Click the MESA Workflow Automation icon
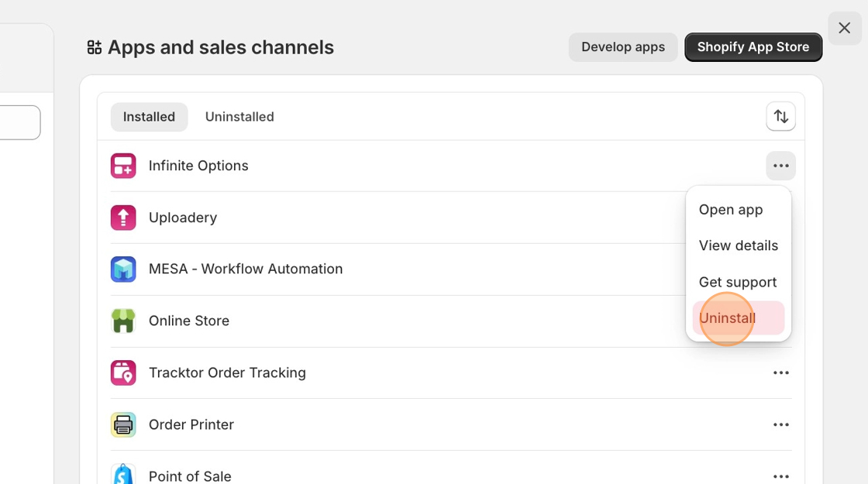This screenshot has width=868, height=484. [x=123, y=269]
